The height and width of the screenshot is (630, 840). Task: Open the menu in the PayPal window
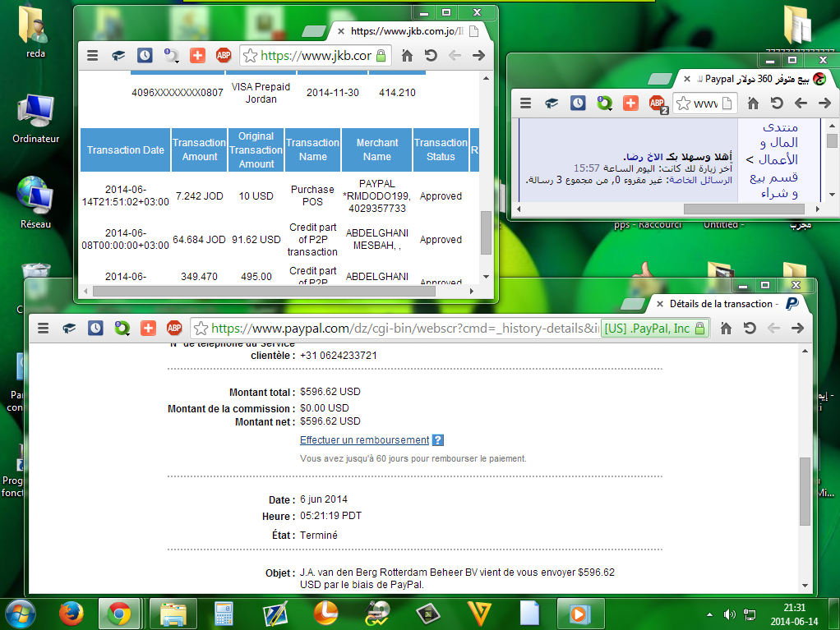[44, 328]
